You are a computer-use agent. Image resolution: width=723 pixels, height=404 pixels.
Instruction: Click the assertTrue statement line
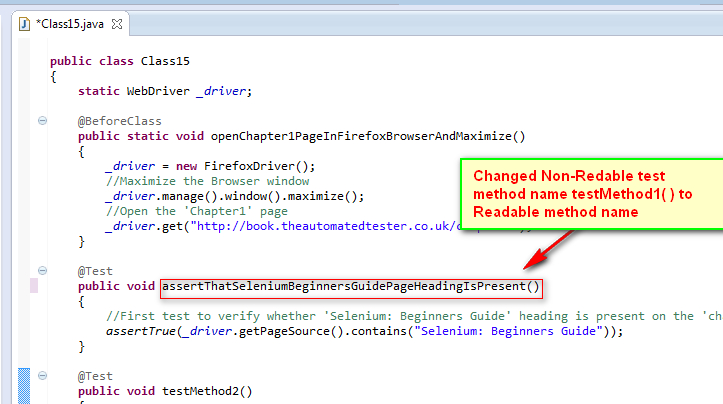pyautogui.click(x=364, y=331)
